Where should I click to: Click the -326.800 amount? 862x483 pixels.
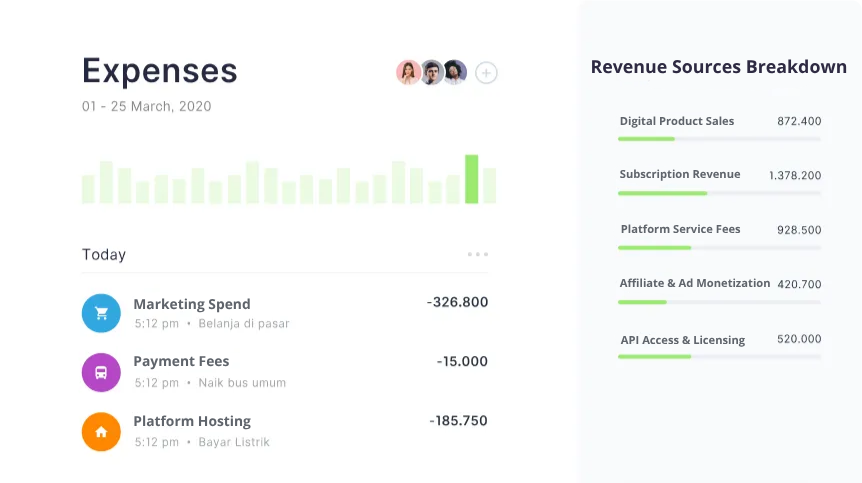coord(457,302)
